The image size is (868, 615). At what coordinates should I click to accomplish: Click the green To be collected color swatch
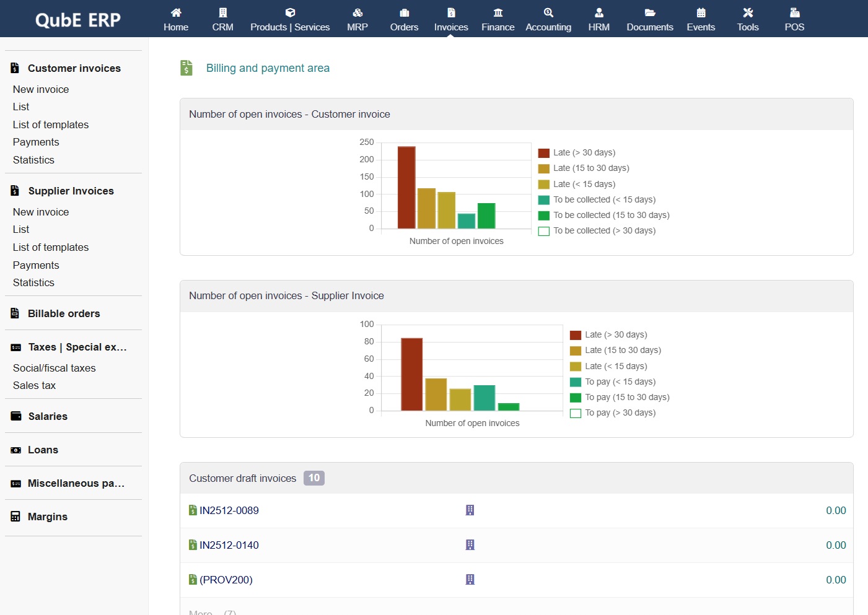[544, 215]
